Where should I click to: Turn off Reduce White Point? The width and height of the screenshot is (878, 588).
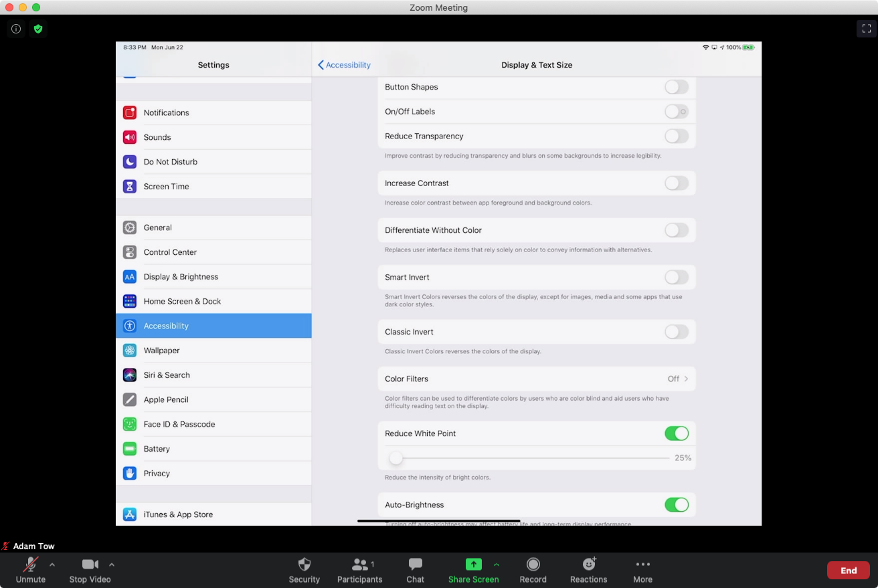point(676,433)
